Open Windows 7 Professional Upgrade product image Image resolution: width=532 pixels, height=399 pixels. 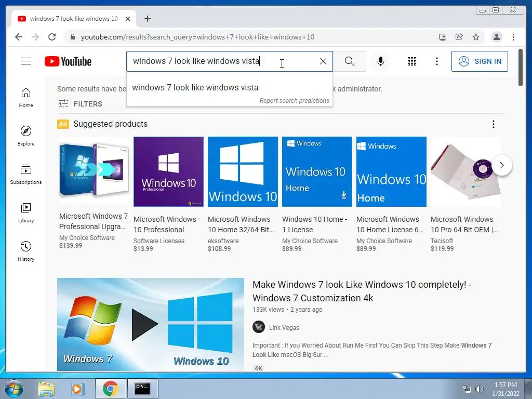pyautogui.click(x=94, y=170)
